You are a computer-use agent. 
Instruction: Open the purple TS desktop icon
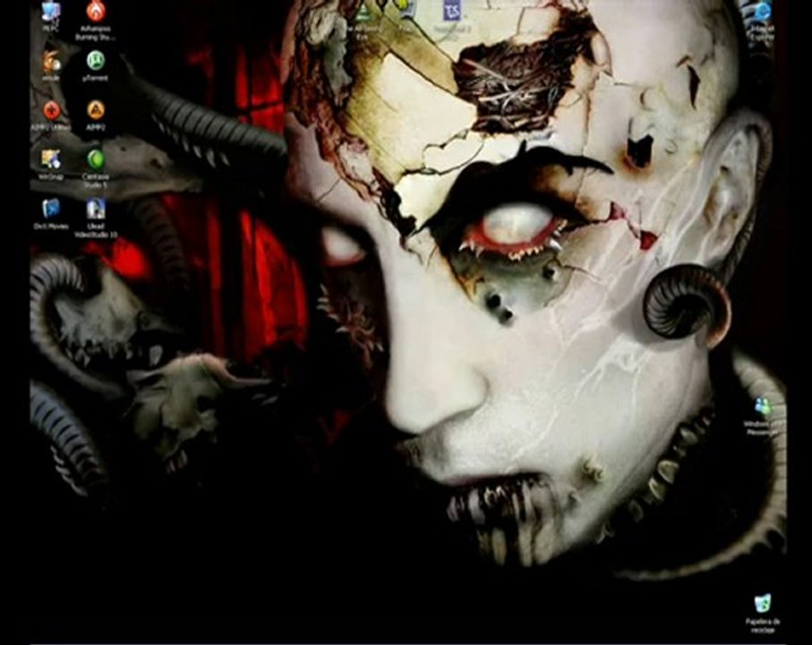click(x=452, y=11)
